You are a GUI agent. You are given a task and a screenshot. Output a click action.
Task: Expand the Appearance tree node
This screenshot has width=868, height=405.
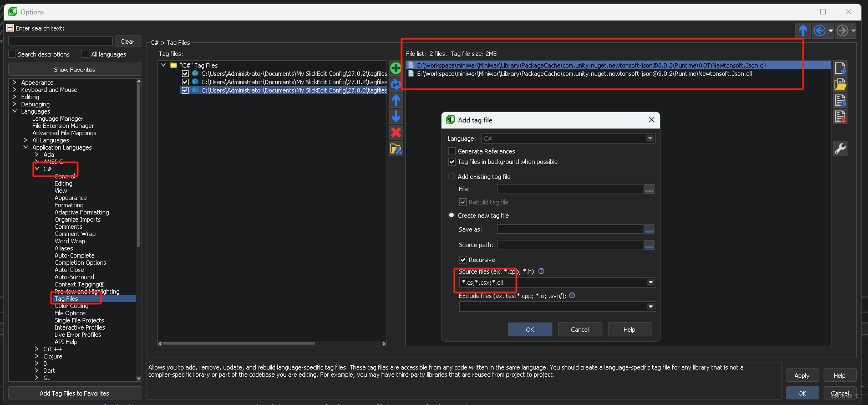pyautogui.click(x=14, y=83)
